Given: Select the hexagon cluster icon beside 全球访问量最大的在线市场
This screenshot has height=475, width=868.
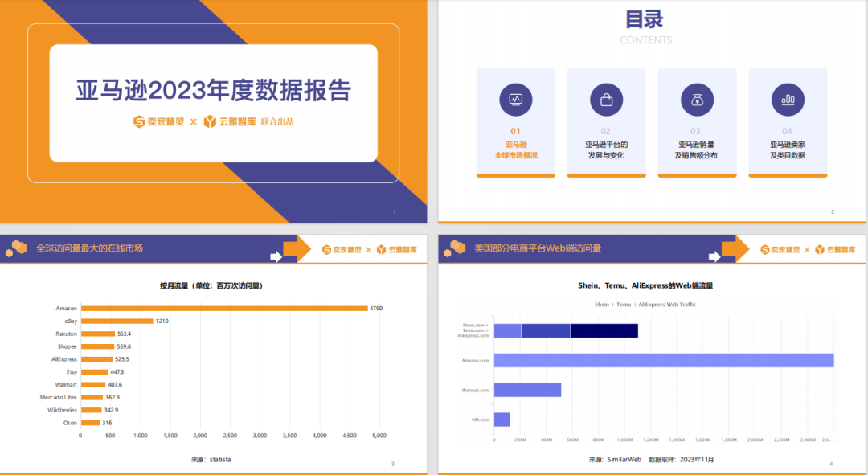Looking at the screenshot, I should (18, 249).
